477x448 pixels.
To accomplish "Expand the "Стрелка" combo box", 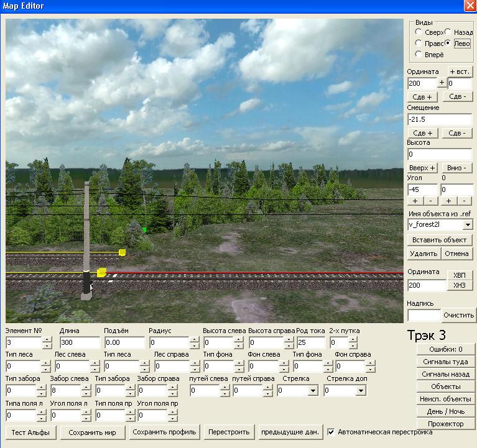I will point(312,391).
